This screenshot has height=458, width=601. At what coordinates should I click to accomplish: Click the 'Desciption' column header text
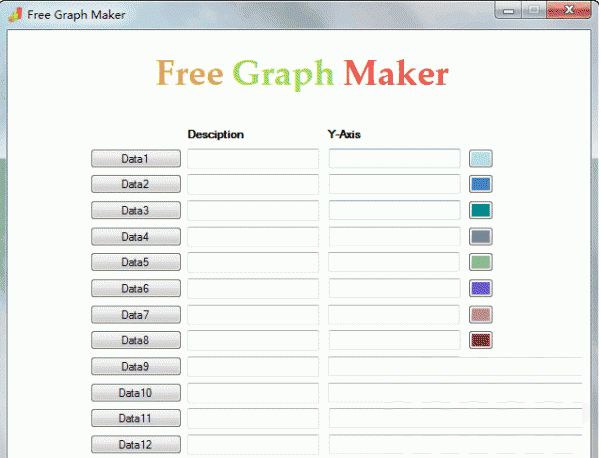[x=216, y=135]
